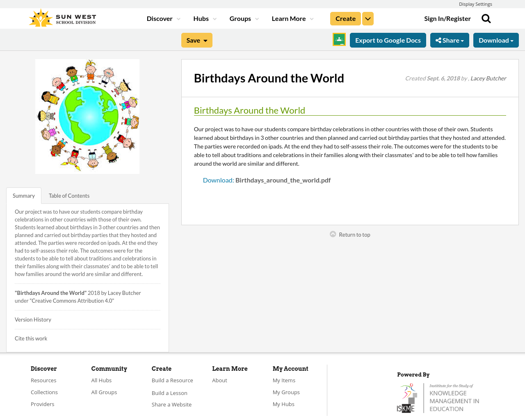The width and height of the screenshot is (525, 420).
Task: Download the Birthdays_around_the_world.pdf file
Action: click(x=283, y=179)
